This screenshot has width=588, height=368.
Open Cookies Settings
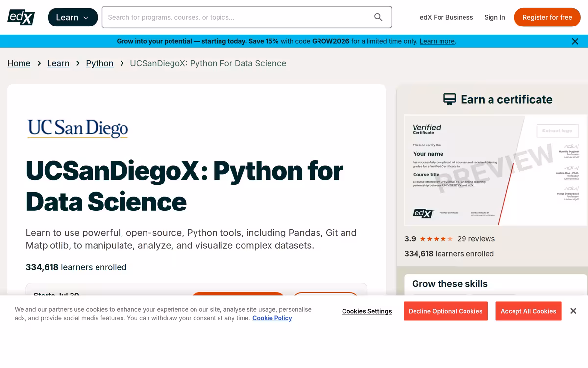click(x=367, y=311)
